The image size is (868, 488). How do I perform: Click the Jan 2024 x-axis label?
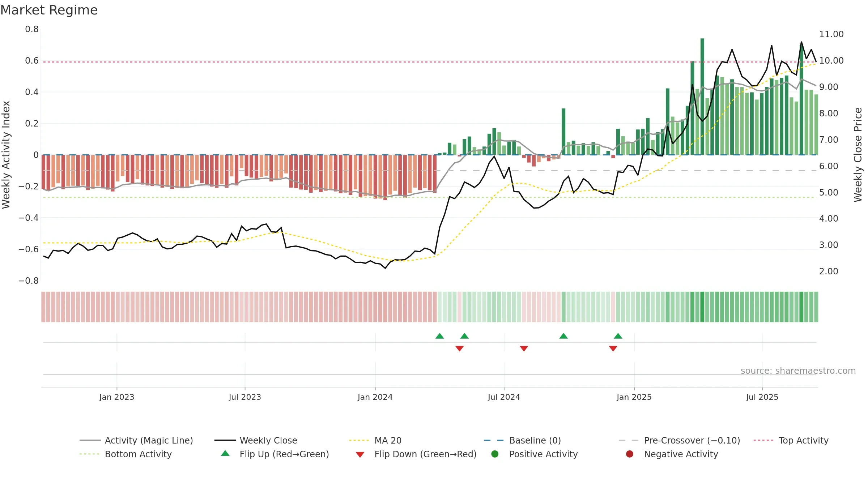click(375, 397)
